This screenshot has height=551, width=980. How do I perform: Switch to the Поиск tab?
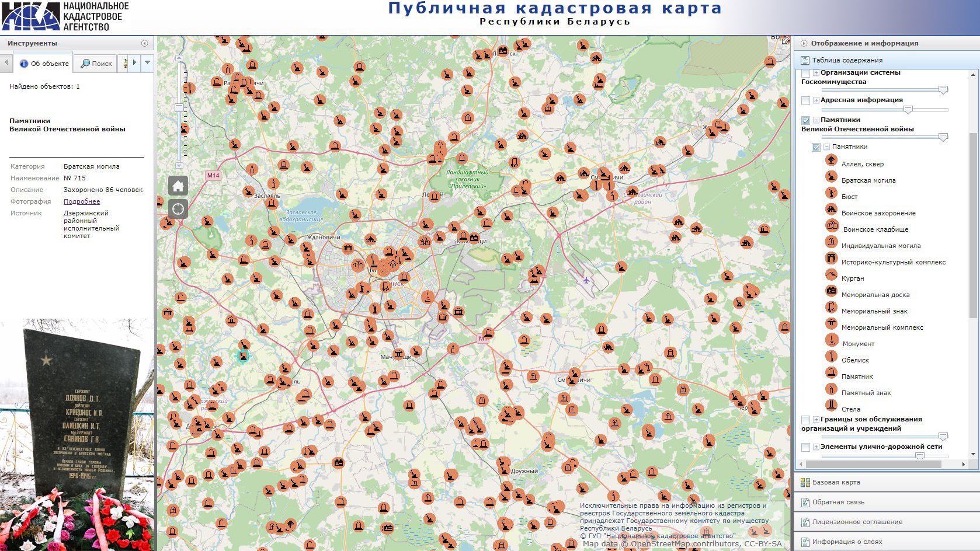coord(96,64)
